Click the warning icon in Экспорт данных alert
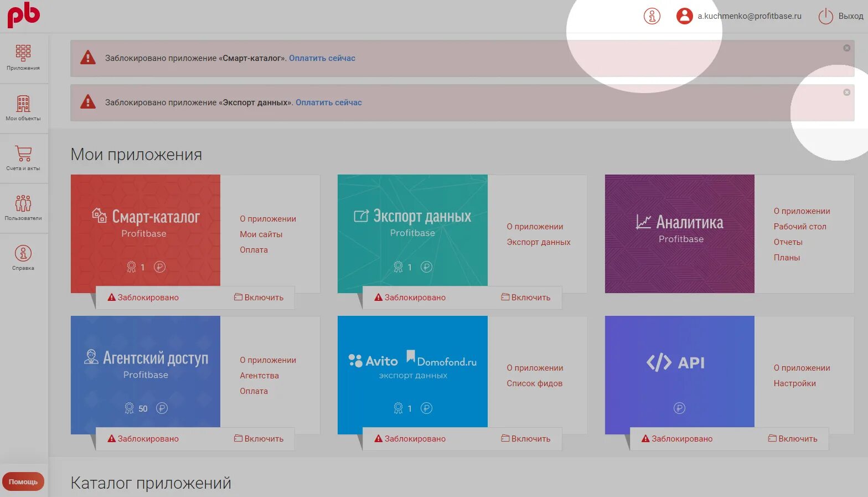The width and height of the screenshot is (868, 497). 88,102
